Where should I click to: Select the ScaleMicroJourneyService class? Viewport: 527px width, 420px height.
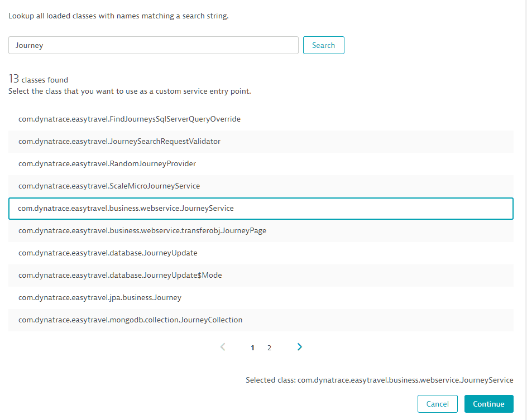109,186
